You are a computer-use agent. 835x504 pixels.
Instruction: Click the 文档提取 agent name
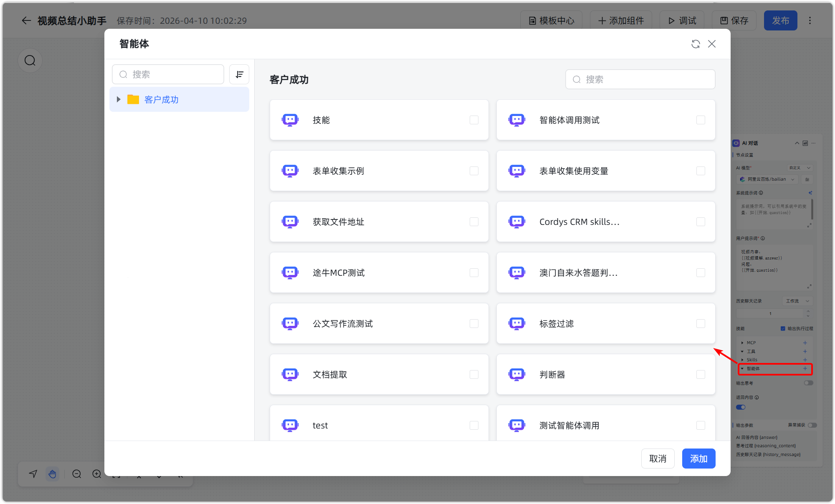pos(330,375)
